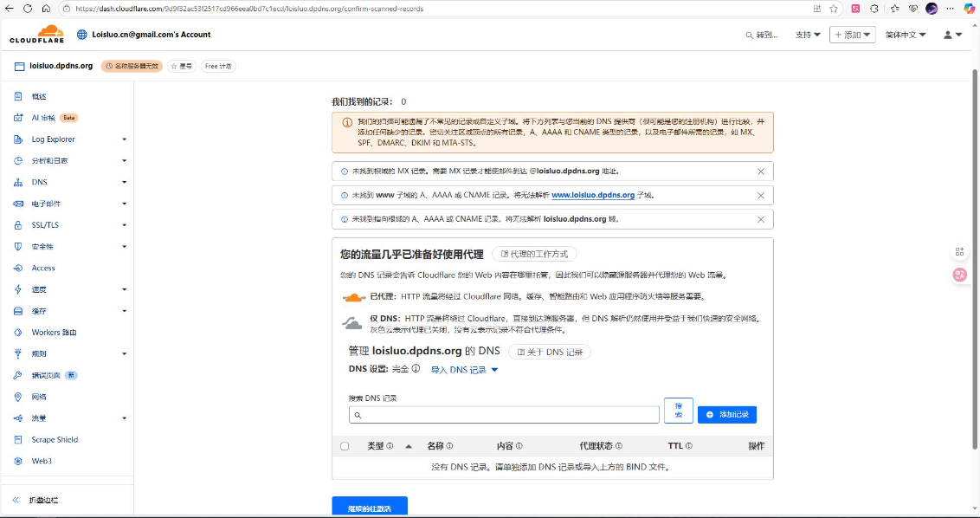This screenshot has width=980, height=518.
Task: Click the 搜索 DNS 记录 input field
Action: [504, 415]
